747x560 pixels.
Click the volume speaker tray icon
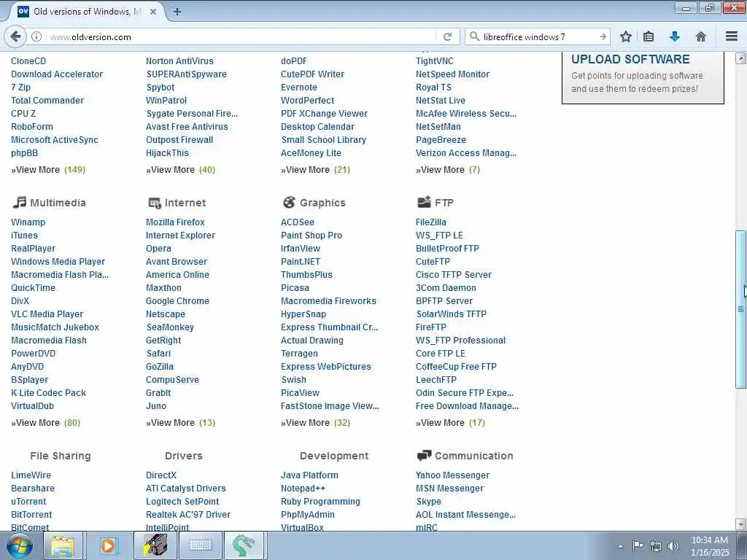(673, 546)
